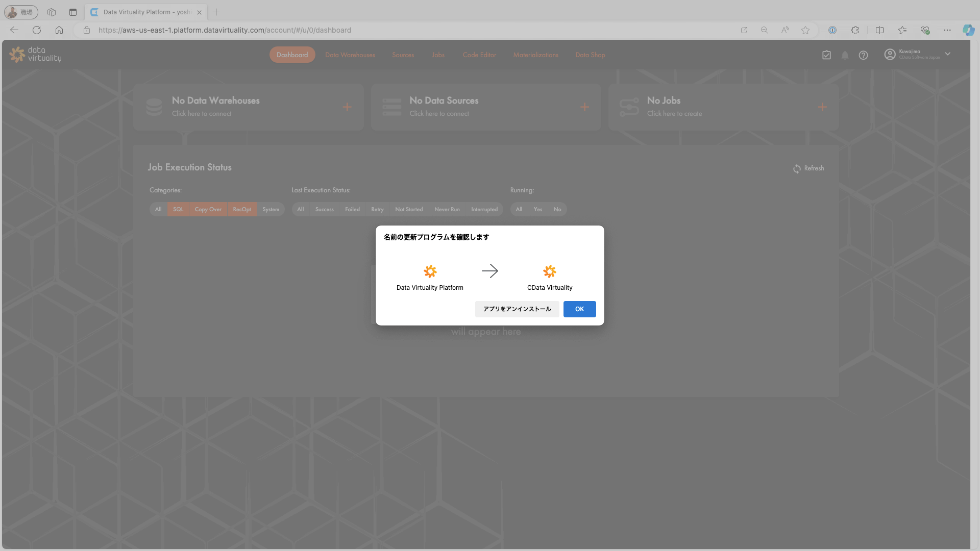Toggle the SQL category filter
The width and height of the screenshot is (980, 551).
178,209
